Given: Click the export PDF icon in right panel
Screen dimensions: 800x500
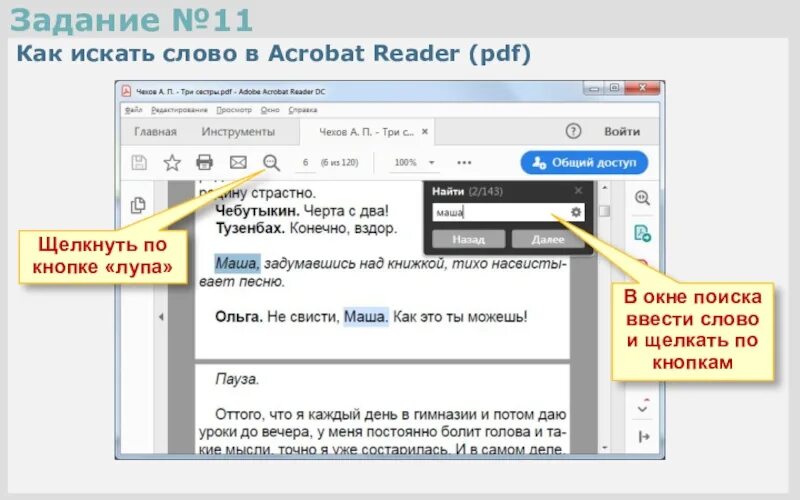Looking at the screenshot, I should click(642, 233).
